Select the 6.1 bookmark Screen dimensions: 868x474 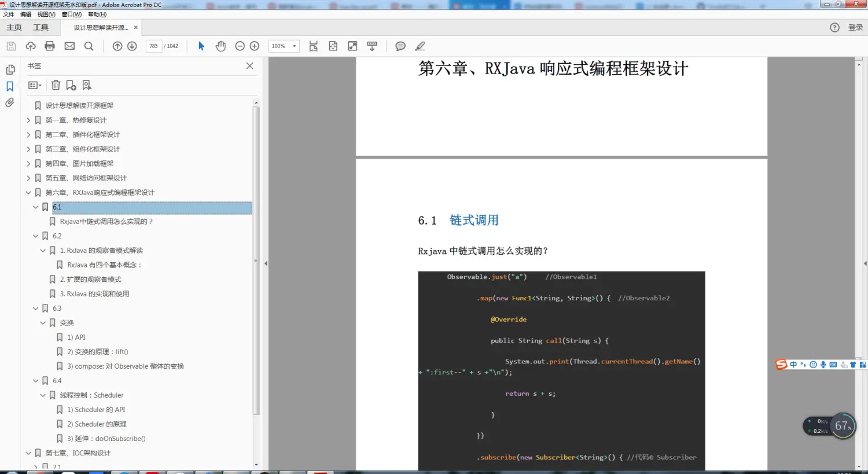pyautogui.click(x=152, y=207)
